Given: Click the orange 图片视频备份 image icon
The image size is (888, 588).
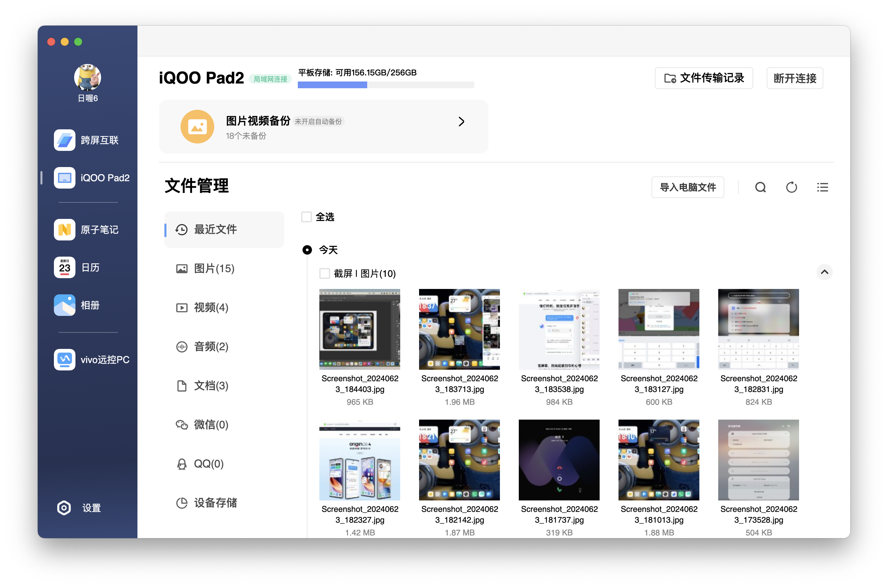Looking at the screenshot, I should coord(197,127).
